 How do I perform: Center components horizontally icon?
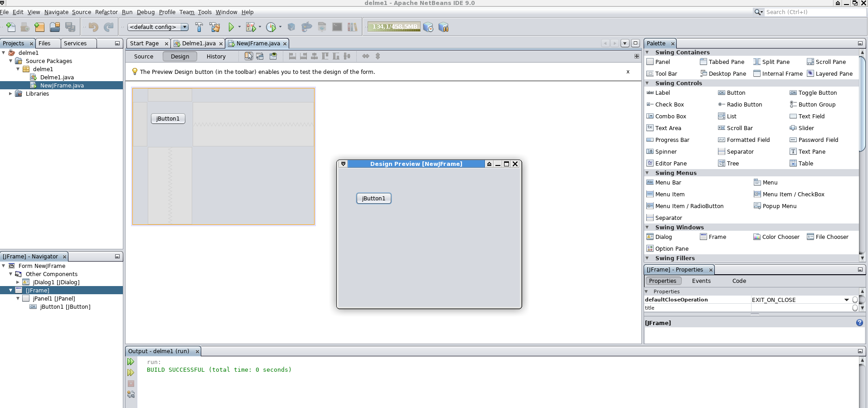click(314, 56)
